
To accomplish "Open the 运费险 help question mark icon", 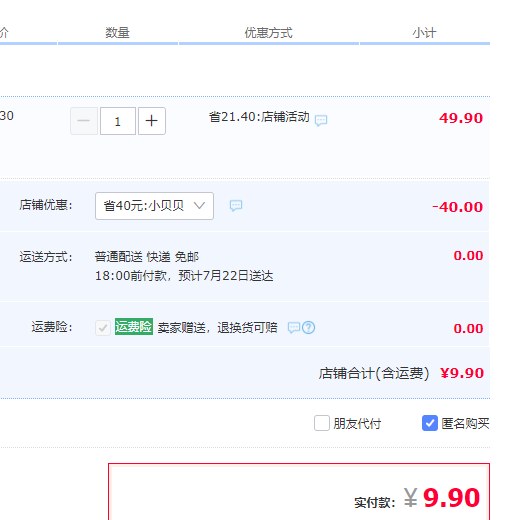I will click(x=309, y=328).
